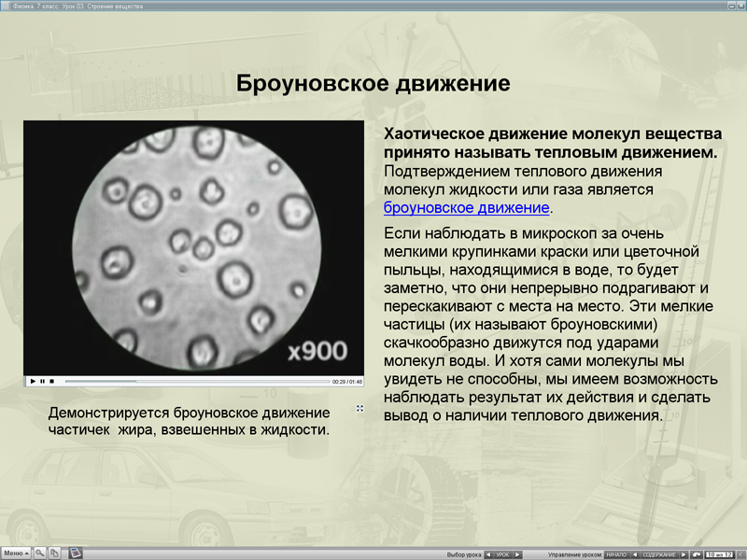Open the calculator tool
Viewport: 747px width, 560px height.
point(76,553)
